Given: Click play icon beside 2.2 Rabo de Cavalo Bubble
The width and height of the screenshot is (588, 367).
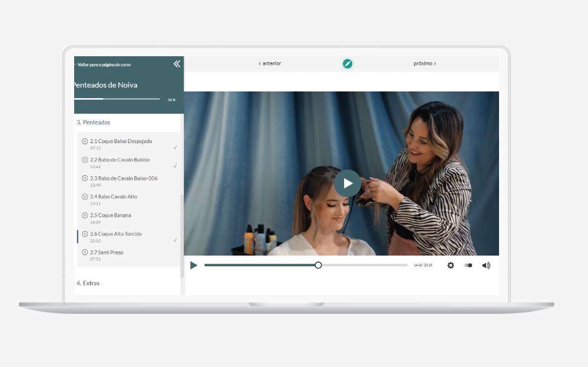Looking at the screenshot, I should point(85,159).
